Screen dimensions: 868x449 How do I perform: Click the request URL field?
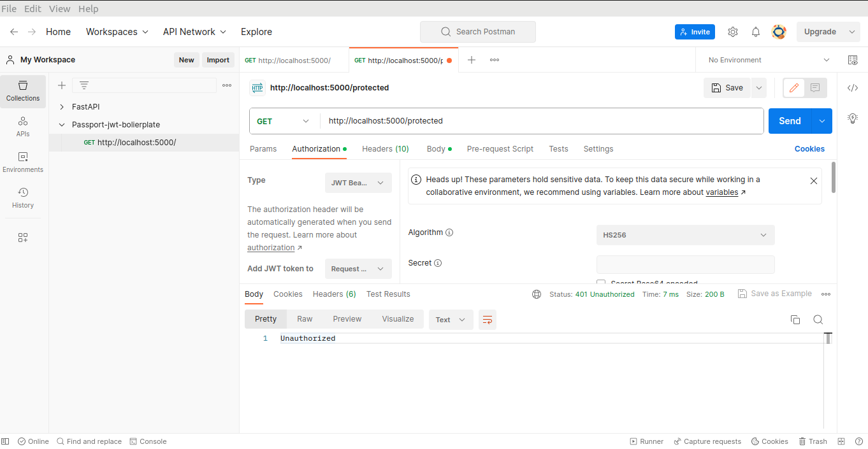pos(542,121)
